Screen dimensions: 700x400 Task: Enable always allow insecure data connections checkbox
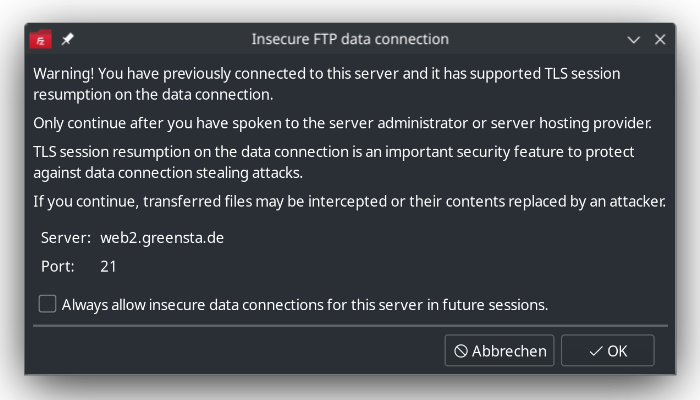[47, 304]
